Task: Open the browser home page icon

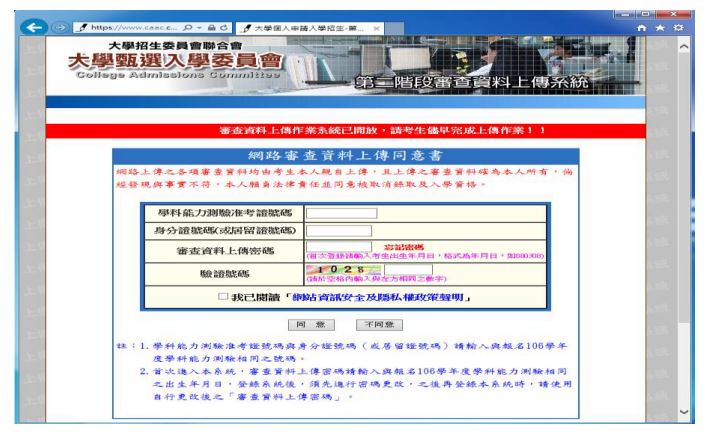Action: point(642,28)
